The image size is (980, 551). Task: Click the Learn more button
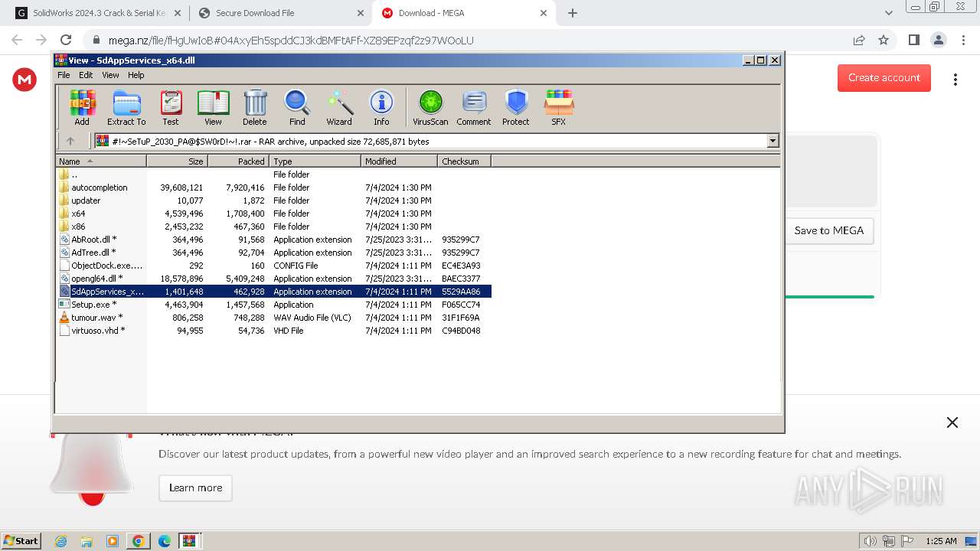coord(195,487)
